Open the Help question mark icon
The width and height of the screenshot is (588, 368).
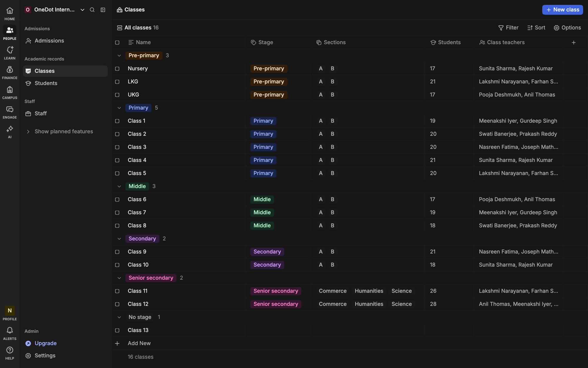[x=10, y=350]
